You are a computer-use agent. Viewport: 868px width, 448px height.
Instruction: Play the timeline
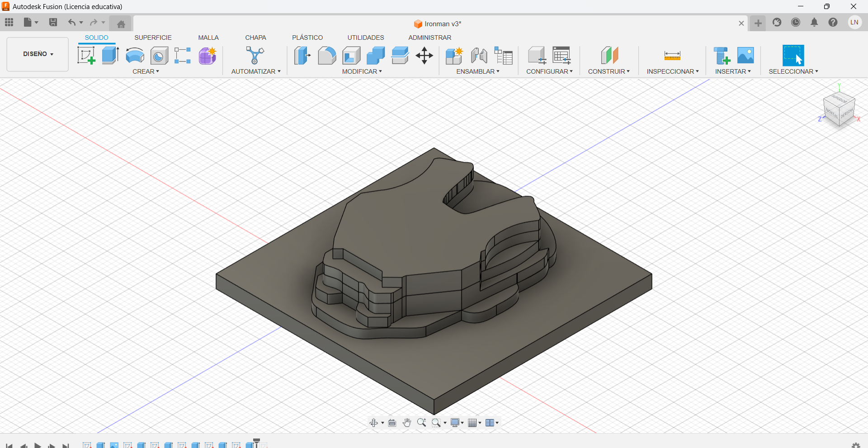coord(38,446)
